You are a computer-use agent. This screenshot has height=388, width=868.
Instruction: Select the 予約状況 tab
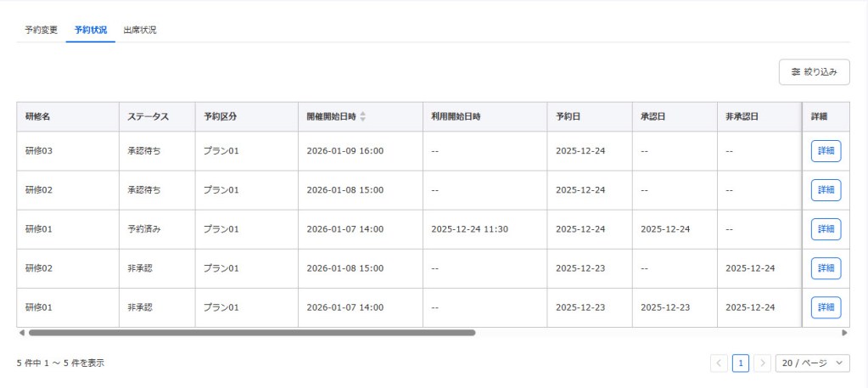click(90, 30)
